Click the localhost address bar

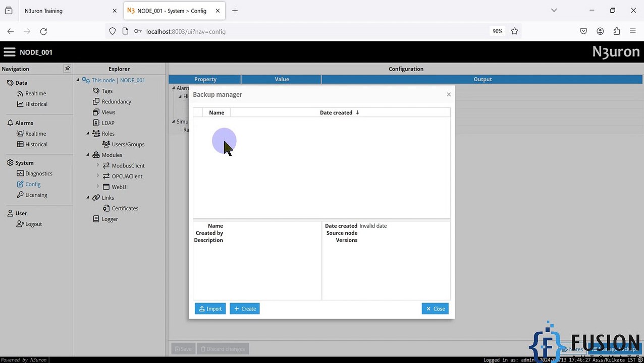315,31
